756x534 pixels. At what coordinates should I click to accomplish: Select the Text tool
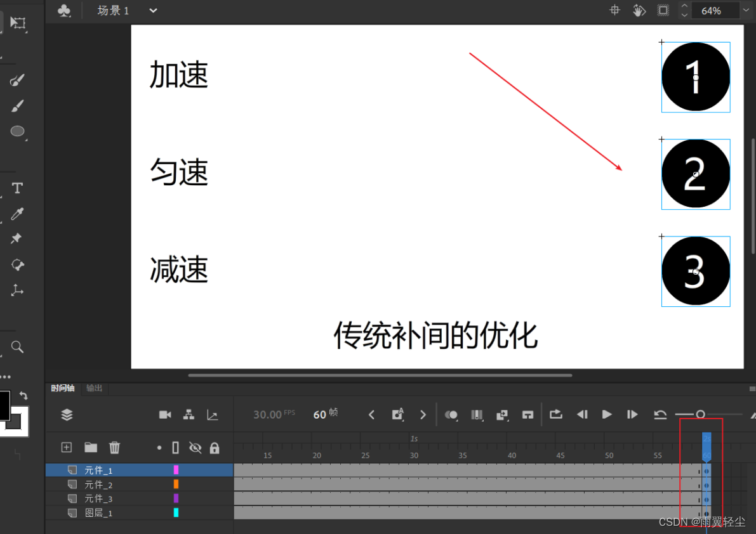click(17, 188)
